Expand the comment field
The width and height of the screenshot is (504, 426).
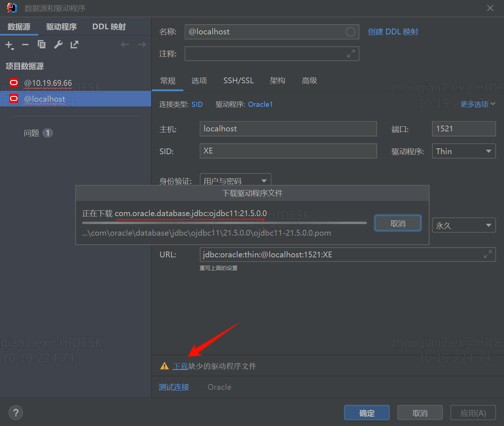click(351, 54)
